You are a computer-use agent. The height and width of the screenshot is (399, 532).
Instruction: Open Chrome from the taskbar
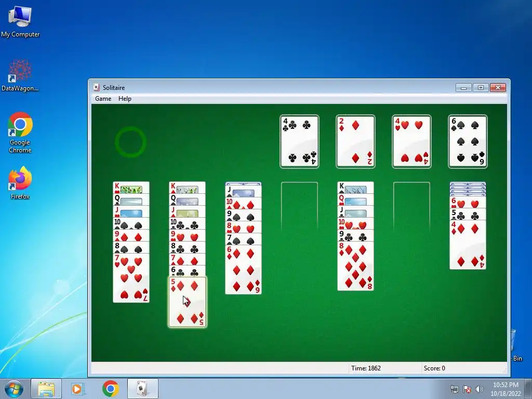pyautogui.click(x=110, y=389)
